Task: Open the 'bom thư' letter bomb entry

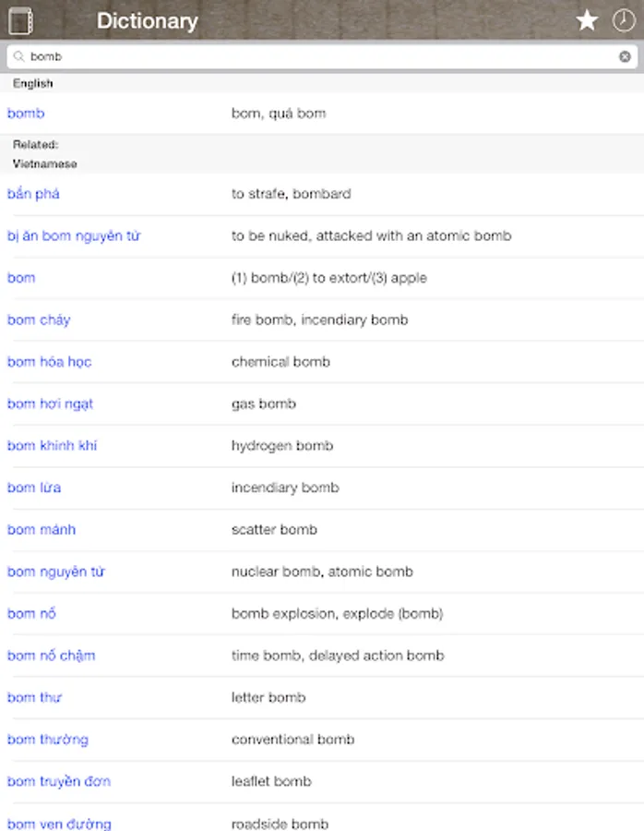Action: pyautogui.click(x=34, y=697)
